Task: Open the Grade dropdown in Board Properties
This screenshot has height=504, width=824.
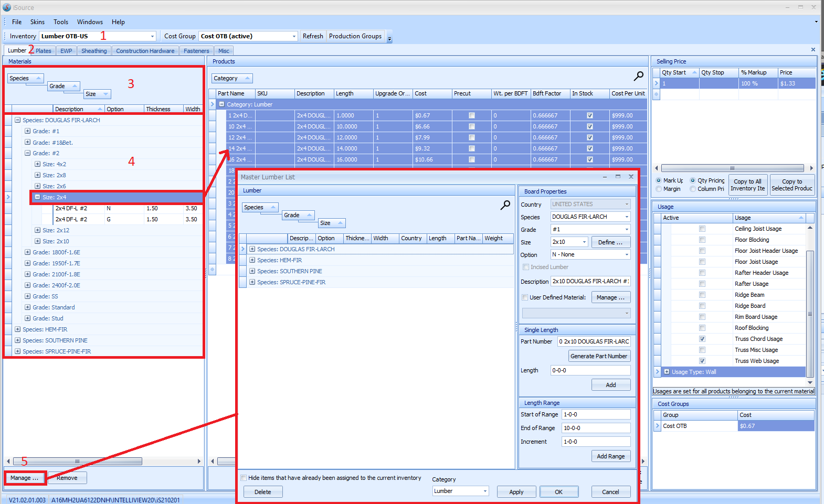Action: [627, 229]
